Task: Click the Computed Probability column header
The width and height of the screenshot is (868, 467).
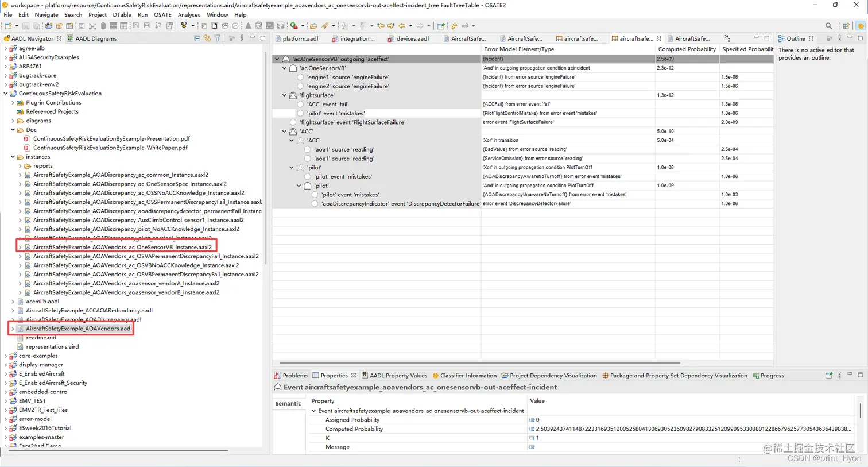Action: click(687, 49)
